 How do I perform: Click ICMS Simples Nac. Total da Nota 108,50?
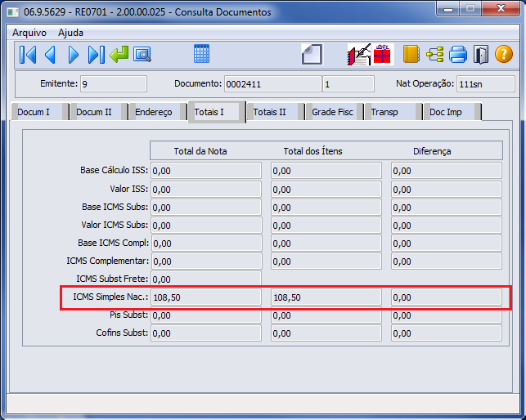tap(206, 297)
